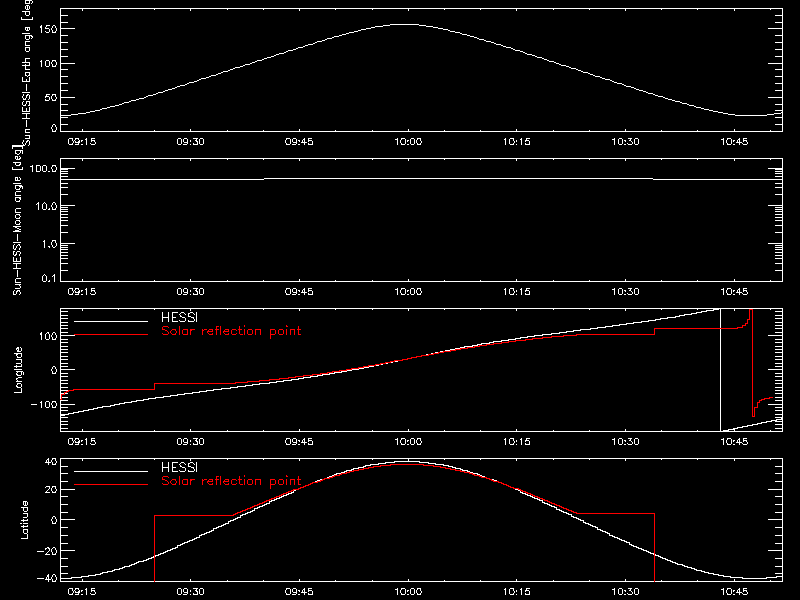Image resolution: width=800 pixels, height=600 pixels.
Task: Select the -40 tick label on Latitude plot
Action: pos(47,579)
